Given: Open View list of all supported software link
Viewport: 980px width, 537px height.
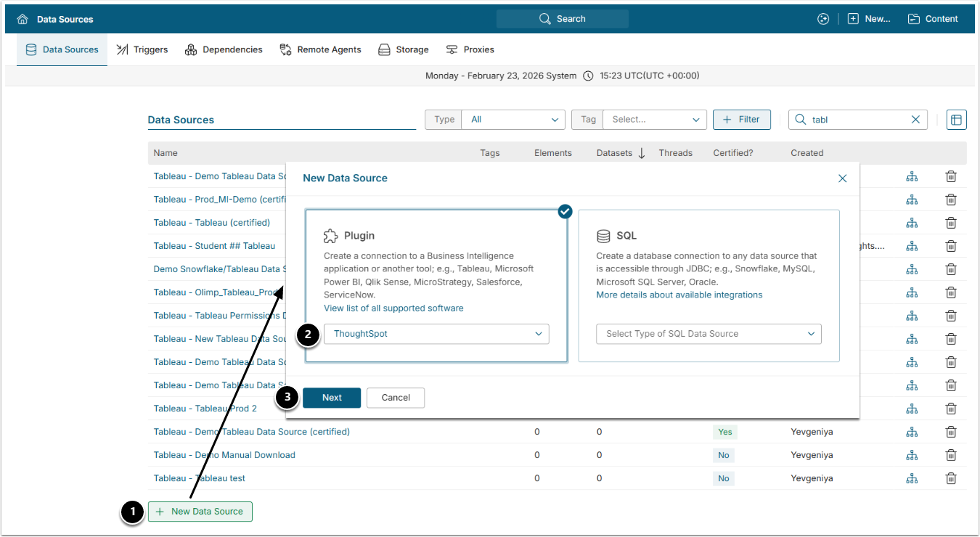Looking at the screenshot, I should 393,308.
